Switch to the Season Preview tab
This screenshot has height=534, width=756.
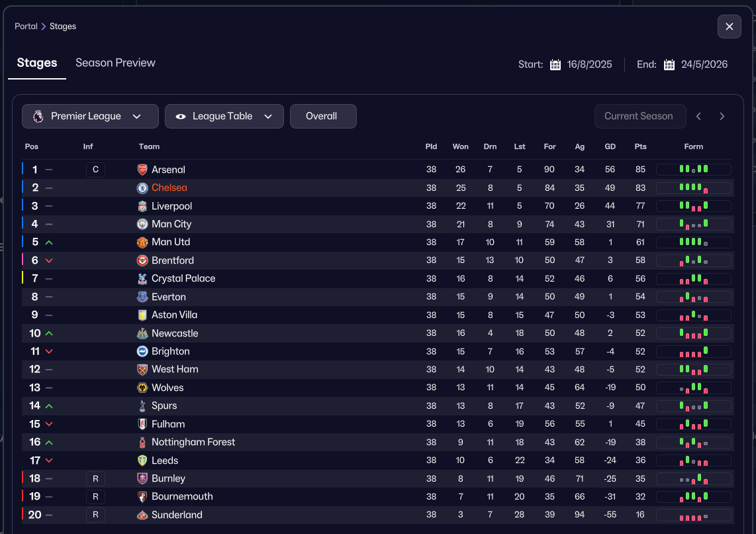[115, 63]
